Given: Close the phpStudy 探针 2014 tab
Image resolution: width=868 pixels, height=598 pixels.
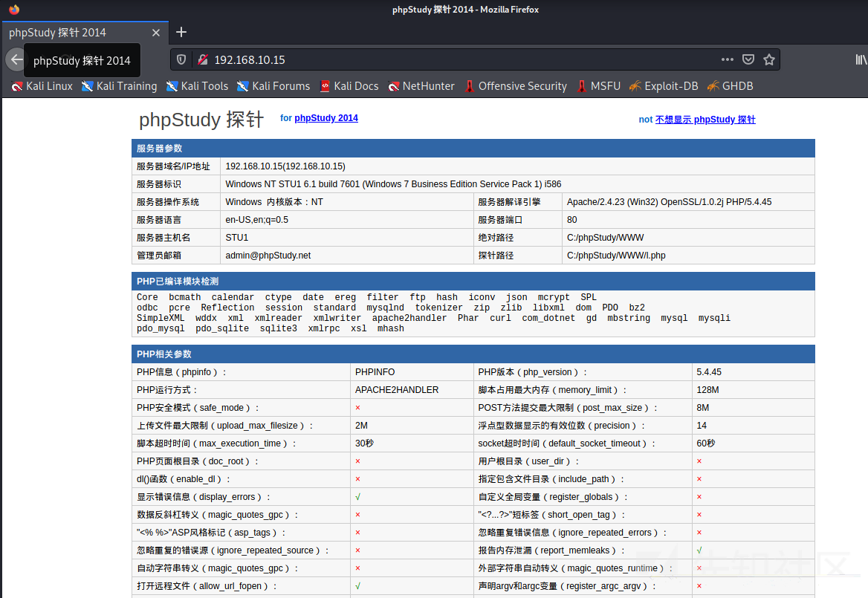Looking at the screenshot, I should coord(156,33).
